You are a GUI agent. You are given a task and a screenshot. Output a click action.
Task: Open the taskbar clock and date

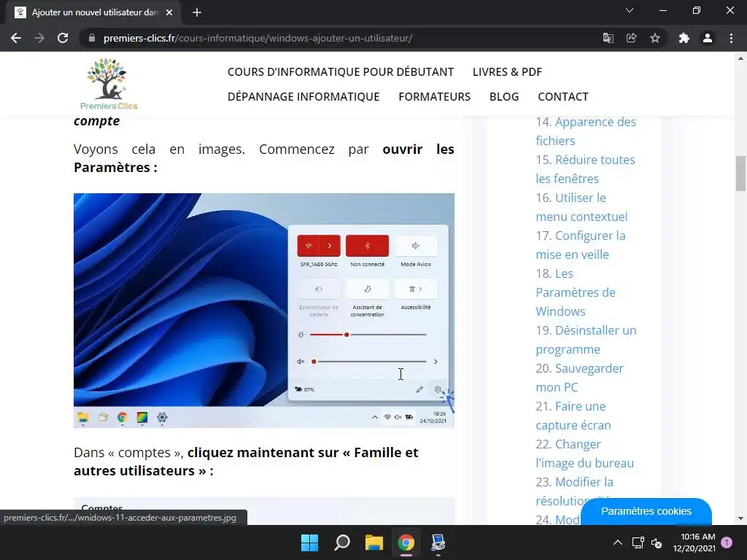click(694, 542)
